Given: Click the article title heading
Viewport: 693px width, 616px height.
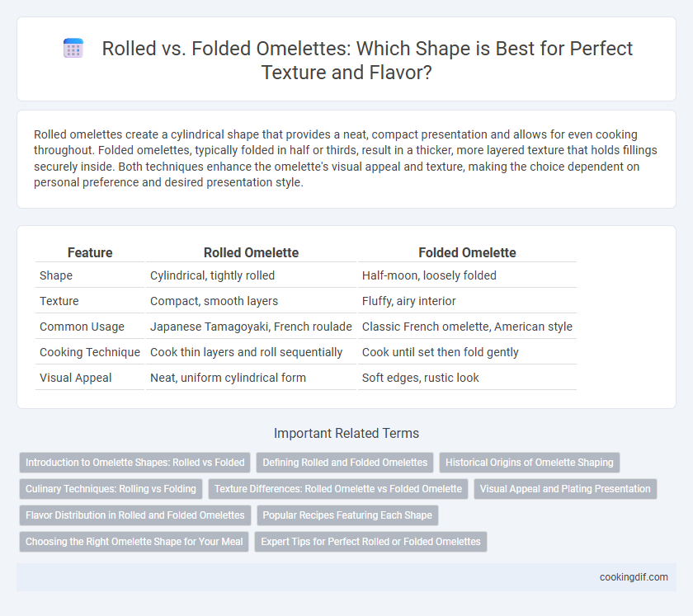Looking at the screenshot, I should tap(367, 60).
